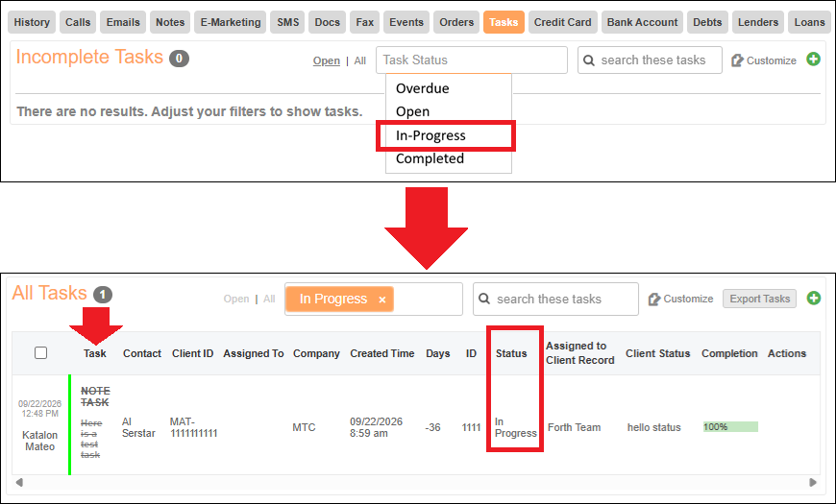This screenshot has width=836, height=504.
Task: Click the right arrow of horizontal scrollbar
Action: (813, 482)
